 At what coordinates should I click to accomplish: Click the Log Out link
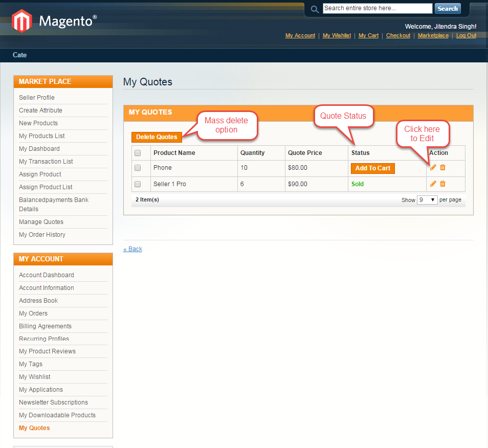pyautogui.click(x=466, y=35)
